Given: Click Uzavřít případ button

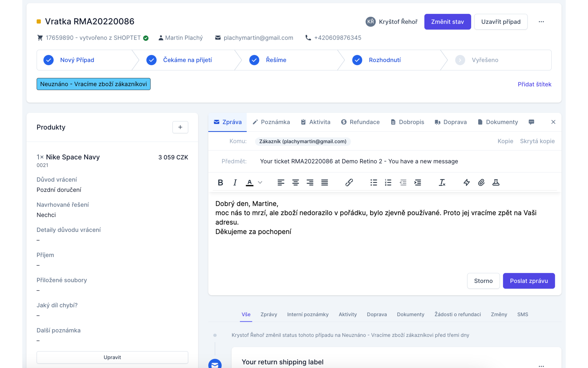Looking at the screenshot, I should 501,22.
